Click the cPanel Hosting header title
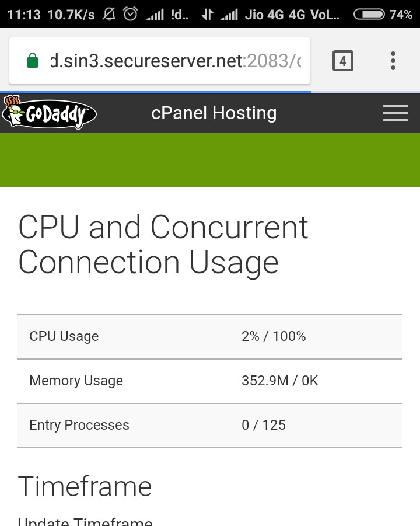 click(213, 113)
